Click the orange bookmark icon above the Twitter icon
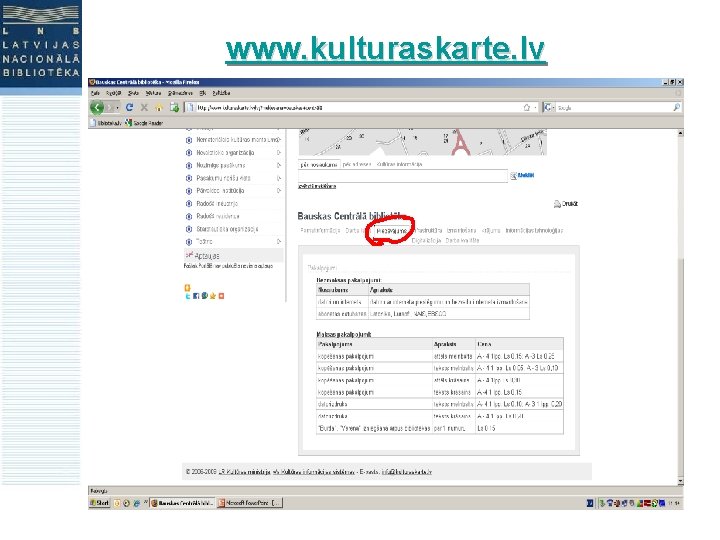 click(187, 288)
